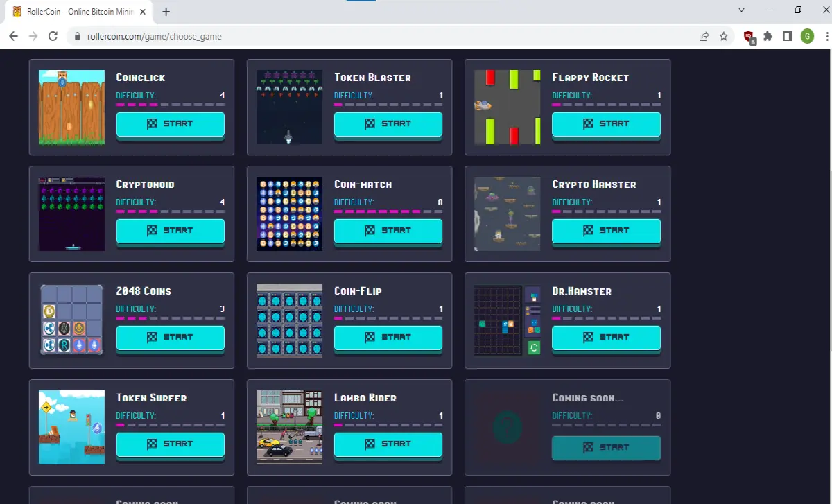Viewport: 832px width, 504px height.
Task: Open the Crypto Hamster game thumbnail
Action: (x=507, y=214)
